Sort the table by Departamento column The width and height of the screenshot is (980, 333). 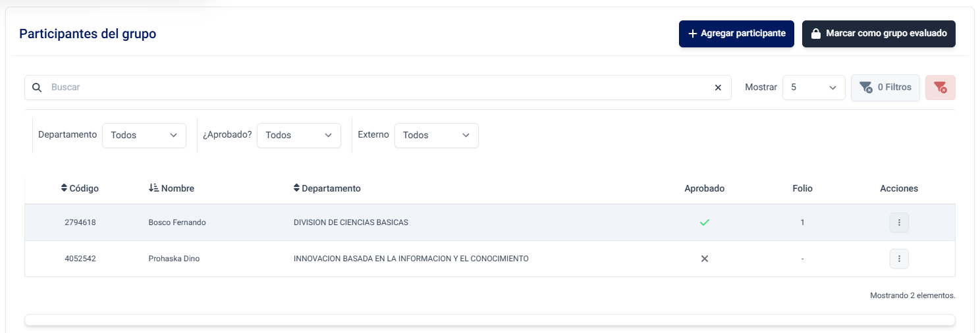click(327, 188)
